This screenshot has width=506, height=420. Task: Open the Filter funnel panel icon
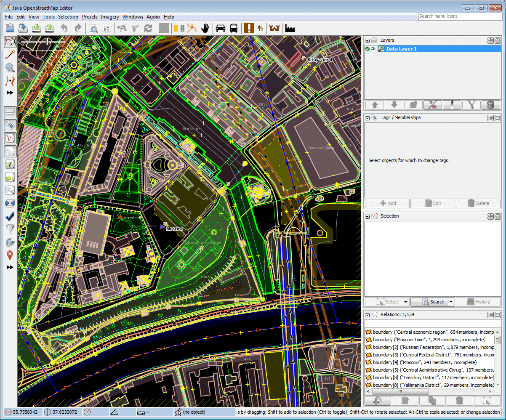[10, 229]
